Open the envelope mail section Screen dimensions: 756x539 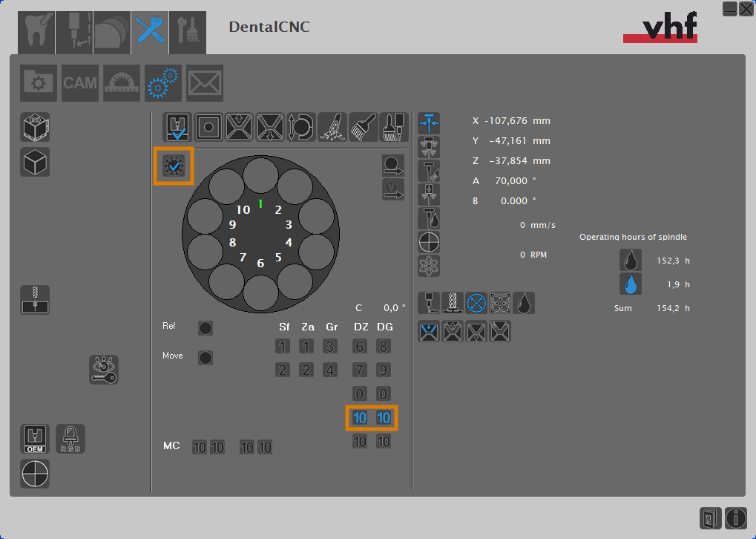click(205, 83)
